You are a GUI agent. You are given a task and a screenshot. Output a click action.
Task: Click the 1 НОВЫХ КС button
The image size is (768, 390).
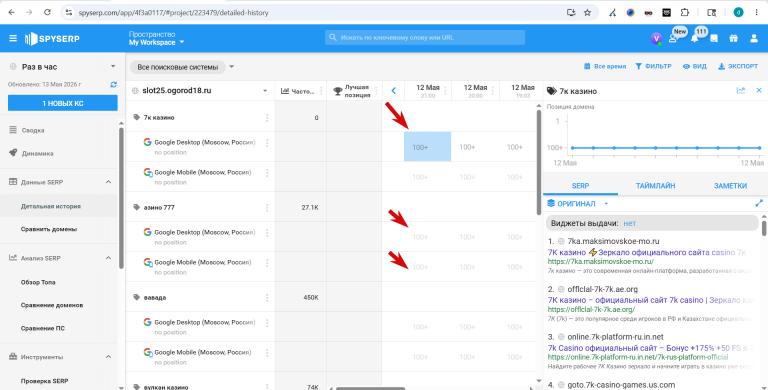point(63,103)
